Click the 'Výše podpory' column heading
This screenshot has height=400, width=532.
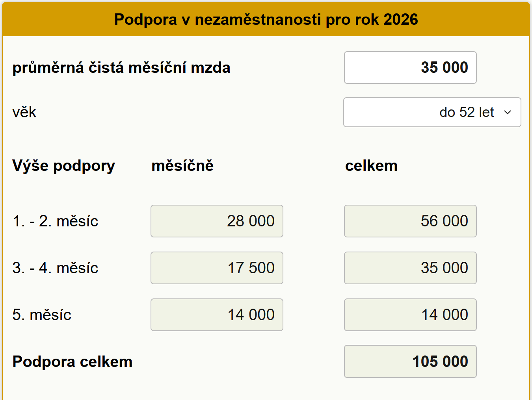[63, 166]
